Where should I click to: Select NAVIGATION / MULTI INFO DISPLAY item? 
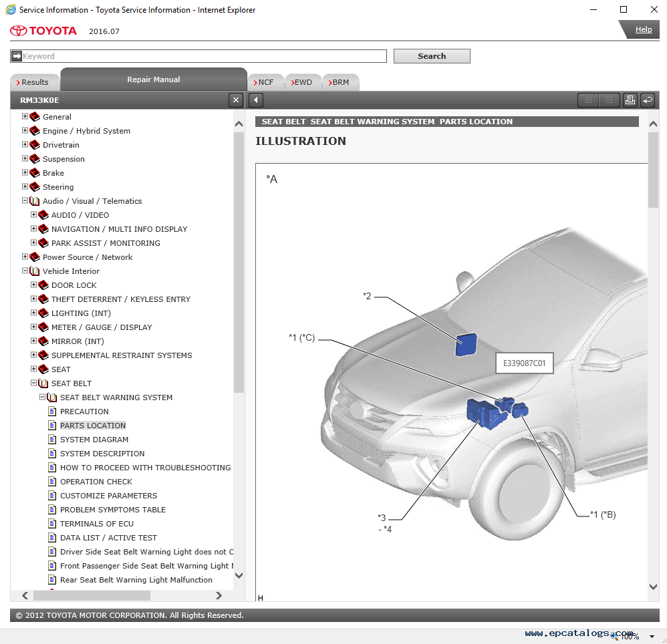click(119, 228)
